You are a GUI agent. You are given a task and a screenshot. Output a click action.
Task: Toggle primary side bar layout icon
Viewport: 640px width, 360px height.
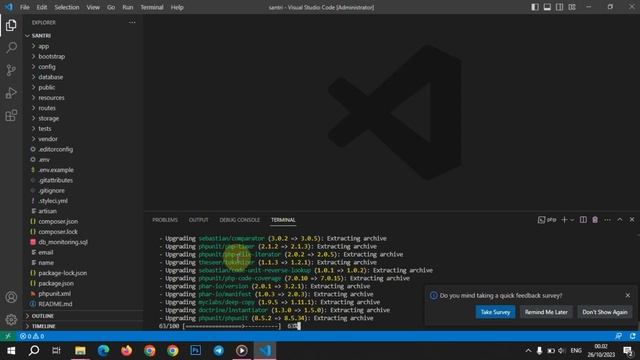[535, 7]
